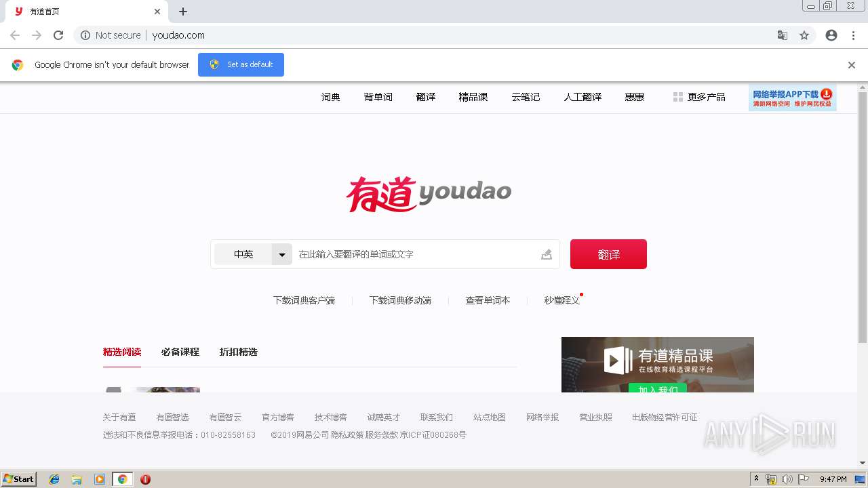Open 词典 in the top navigation
The height and width of the screenshot is (488, 868).
click(331, 97)
